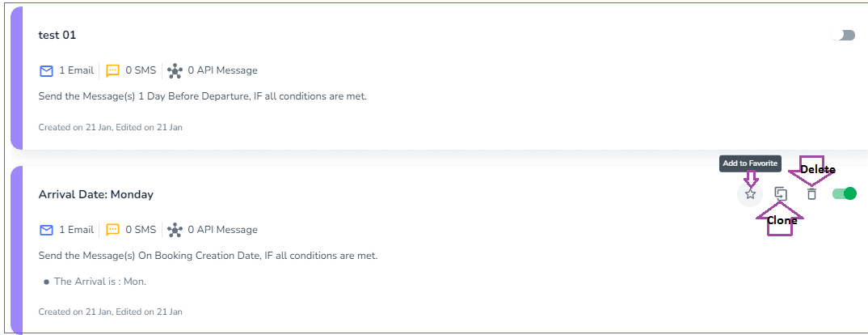Click the Email envelope icon in test 01
Image resolution: width=868 pixels, height=335 pixels.
click(47, 70)
